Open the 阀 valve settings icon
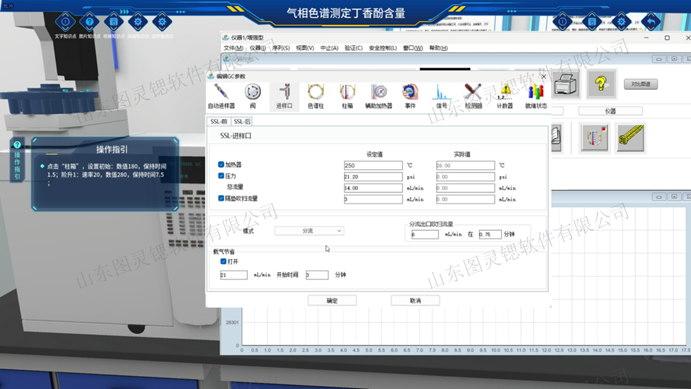Image resolution: width=691 pixels, height=389 pixels. pyautogui.click(x=253, y=96)
